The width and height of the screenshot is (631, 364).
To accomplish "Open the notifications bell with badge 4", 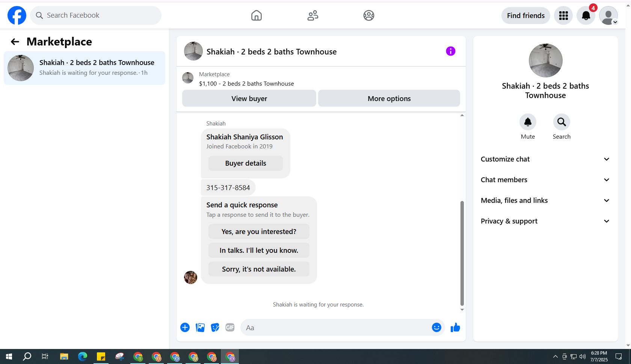I will [586, 15].
